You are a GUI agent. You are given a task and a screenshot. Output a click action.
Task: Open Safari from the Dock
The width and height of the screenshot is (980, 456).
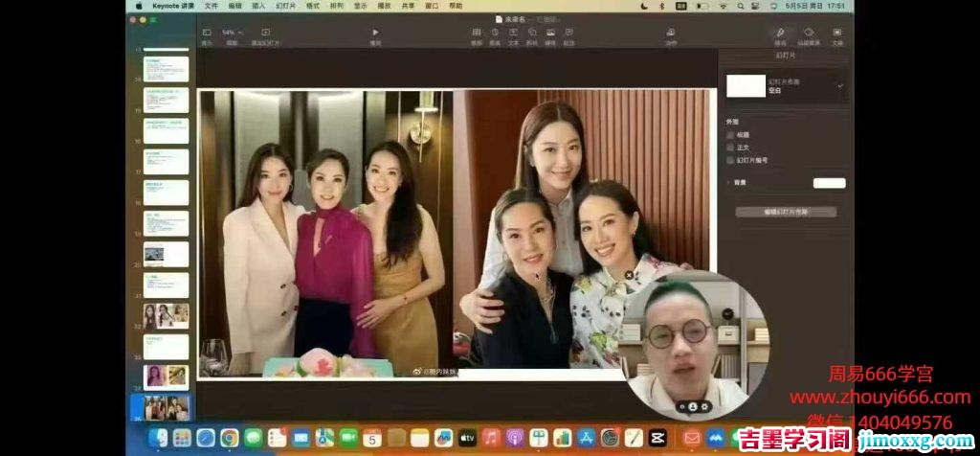[x=206, y=438]
